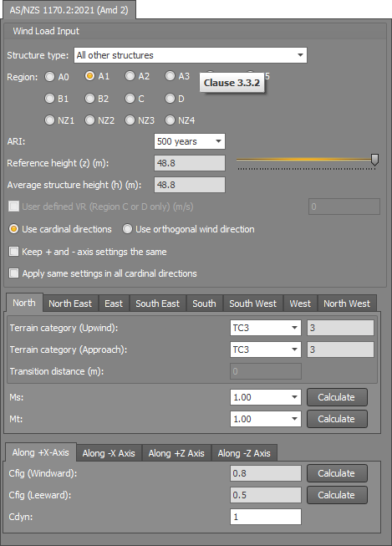The image size is (392, 546).
Task: Switch to the South East tab
Action: (x=158, y=304)
